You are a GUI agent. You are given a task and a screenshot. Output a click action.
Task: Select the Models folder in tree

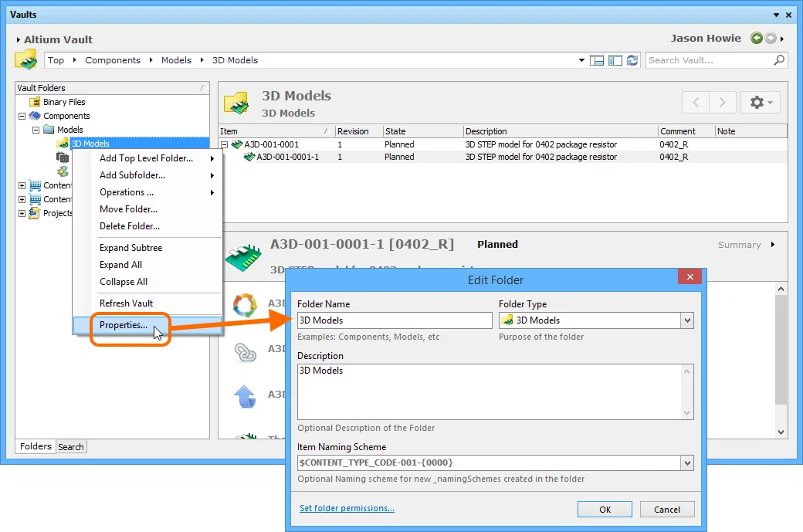point(69,130)
